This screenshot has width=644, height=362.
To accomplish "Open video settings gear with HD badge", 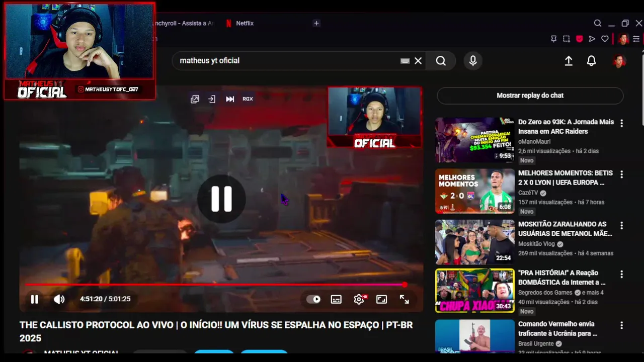I will (359, 299).
